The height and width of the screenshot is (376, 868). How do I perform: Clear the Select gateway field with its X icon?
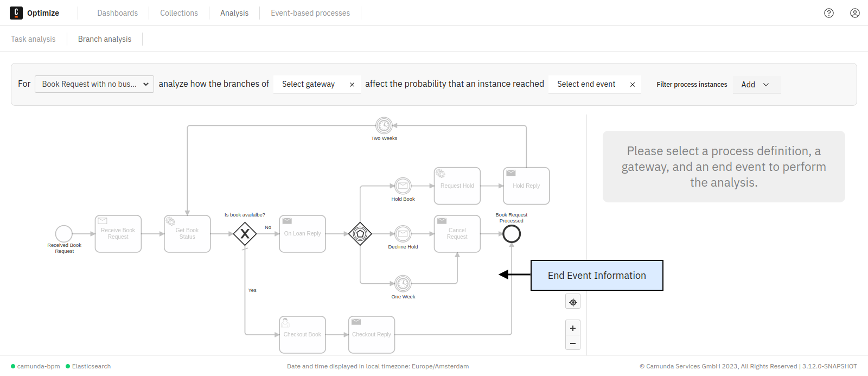pos(352,84)
